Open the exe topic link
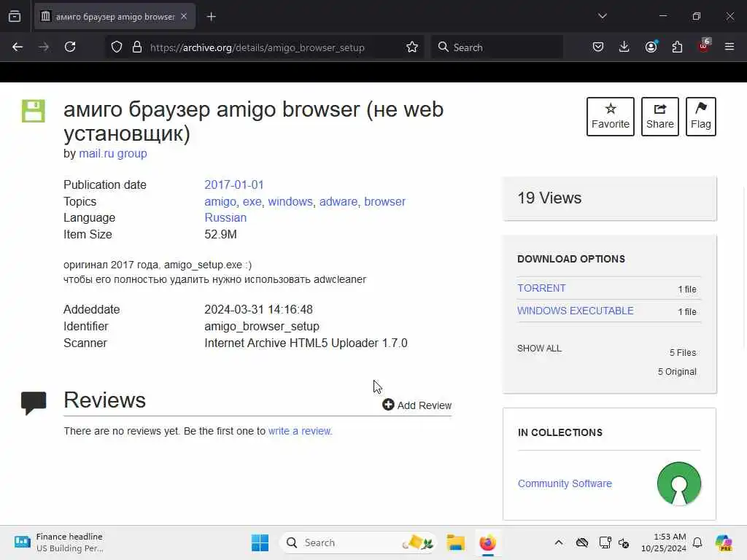Viewport: 747px width, 560px height. click(252, 201)
